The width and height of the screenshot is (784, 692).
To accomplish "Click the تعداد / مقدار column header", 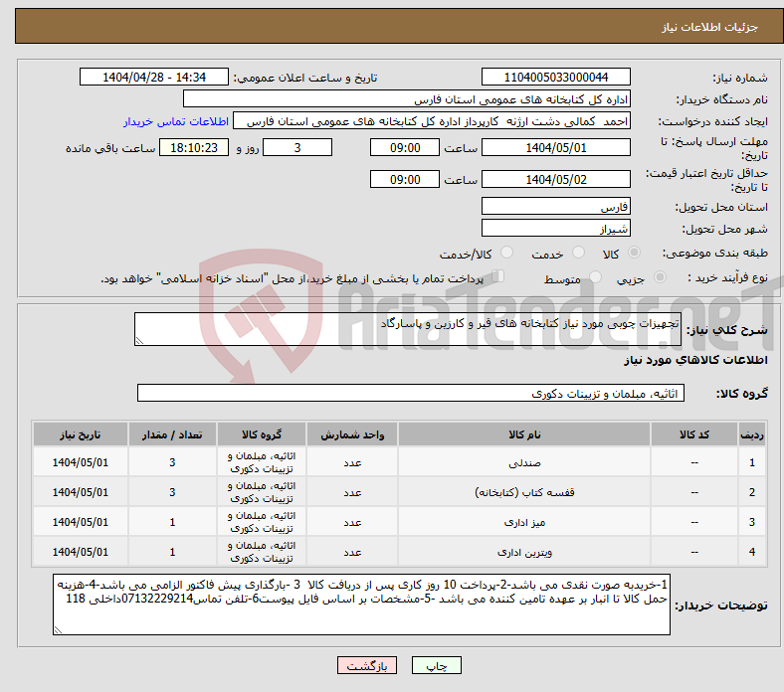I will 172,434.
